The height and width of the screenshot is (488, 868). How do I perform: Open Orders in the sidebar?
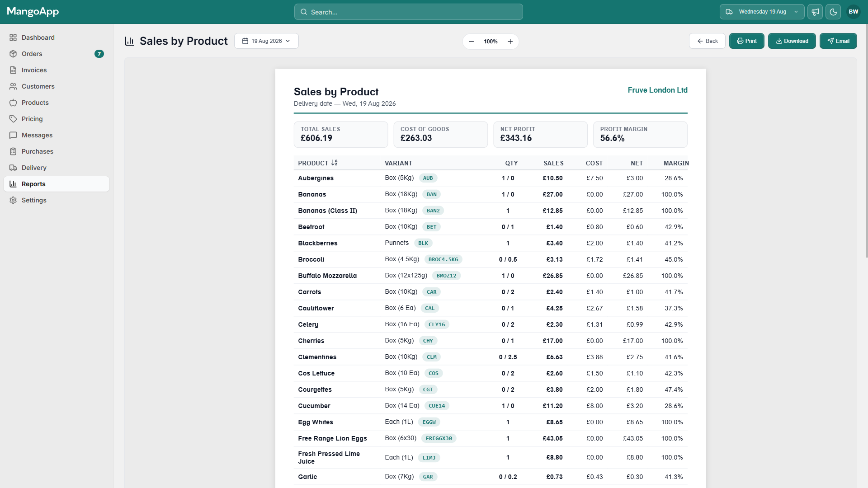57,54
